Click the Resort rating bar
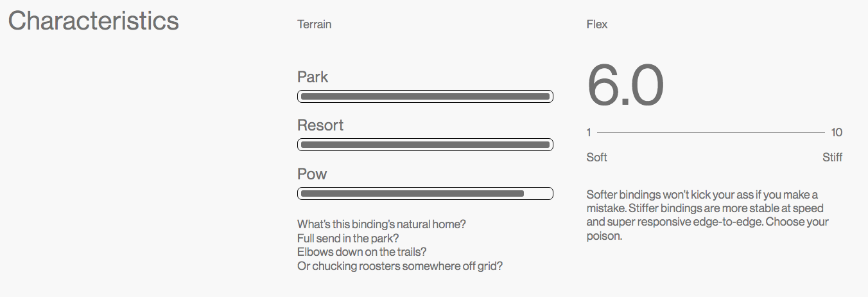This screenshot has height=297, width=868. coord(425,145)
